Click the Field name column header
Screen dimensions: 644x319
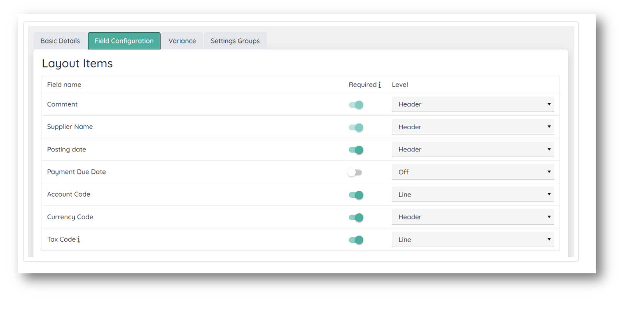[x=64, y=85]
